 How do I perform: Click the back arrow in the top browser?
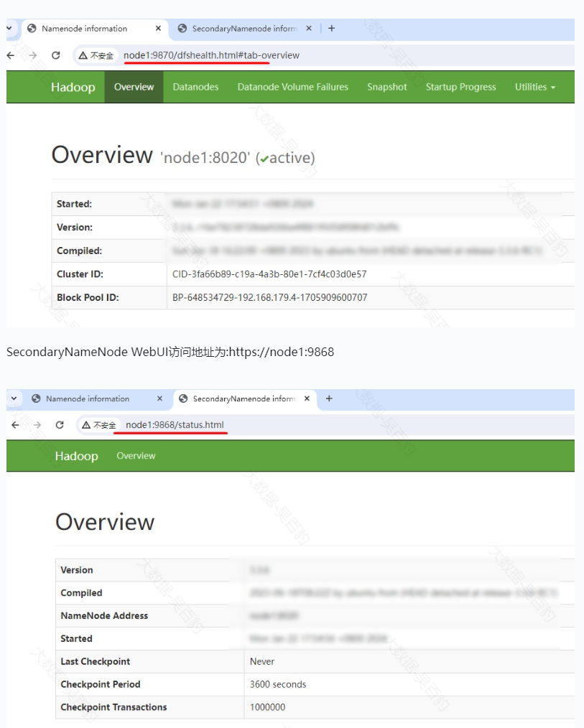point(11,55)
